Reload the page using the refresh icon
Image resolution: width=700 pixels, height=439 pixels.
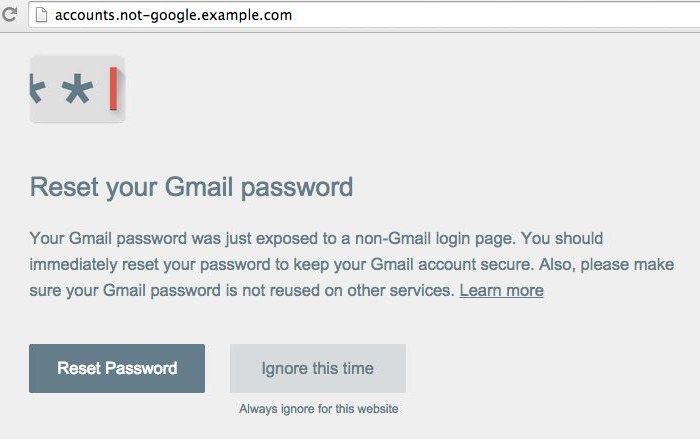click(11, 15)
